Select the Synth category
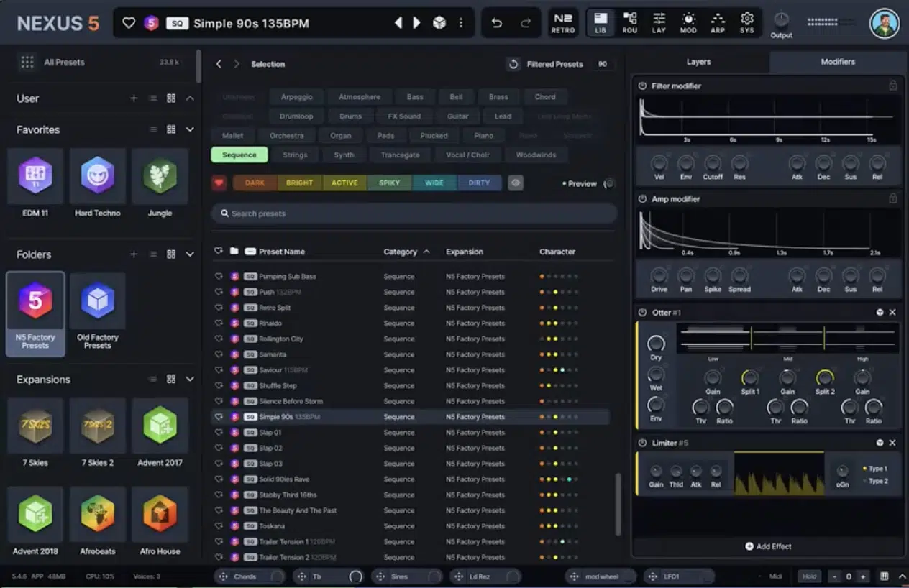909x588 pixels. tap(344, 155)
